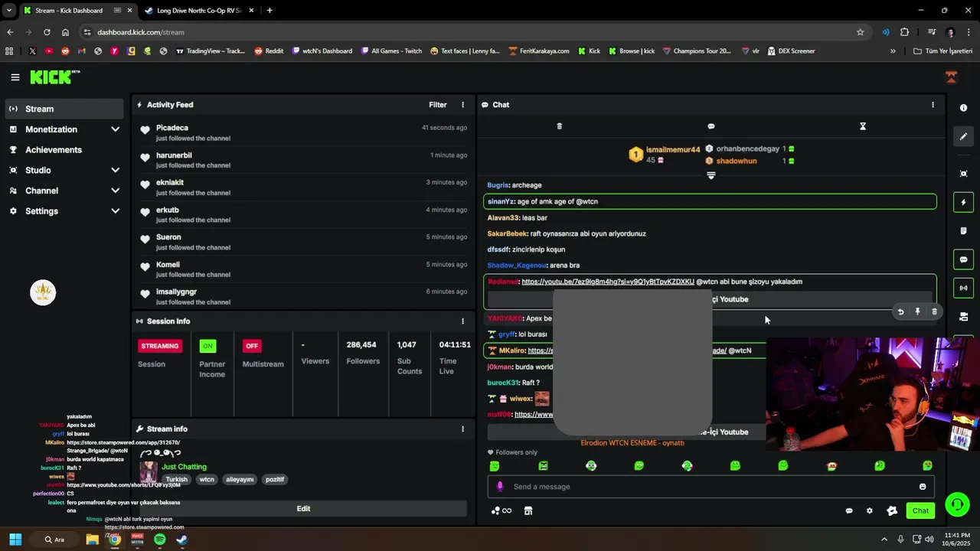Open the Activity Feed Filter menu

[x=438, y=105]
